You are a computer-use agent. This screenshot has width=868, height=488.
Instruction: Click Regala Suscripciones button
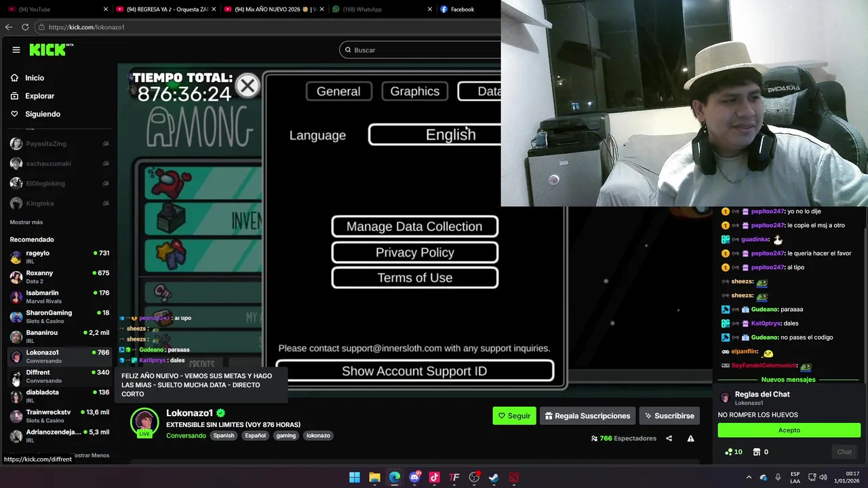(587, 415)
